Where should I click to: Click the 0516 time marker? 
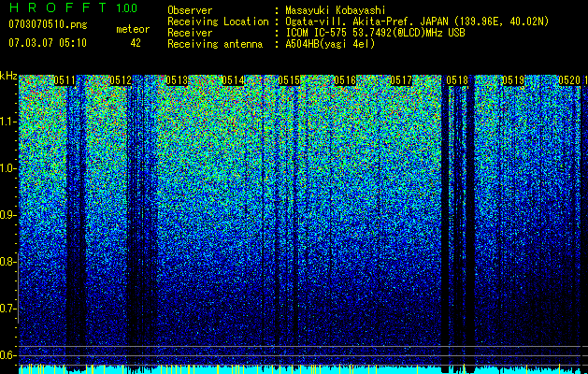click(345, 80)
